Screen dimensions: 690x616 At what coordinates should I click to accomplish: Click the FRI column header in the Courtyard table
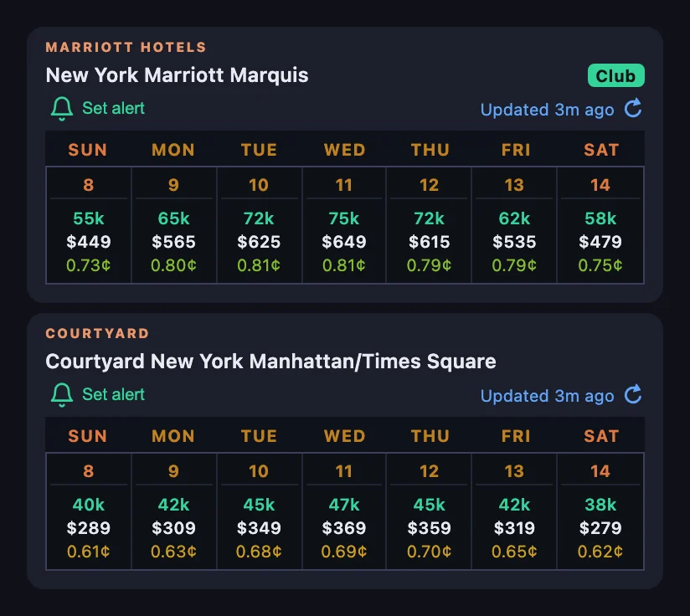[x=516, y=436]
